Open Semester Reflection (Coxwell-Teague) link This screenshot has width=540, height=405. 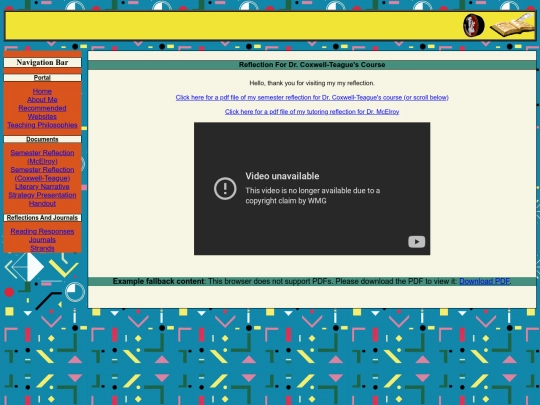coord(42,174)
